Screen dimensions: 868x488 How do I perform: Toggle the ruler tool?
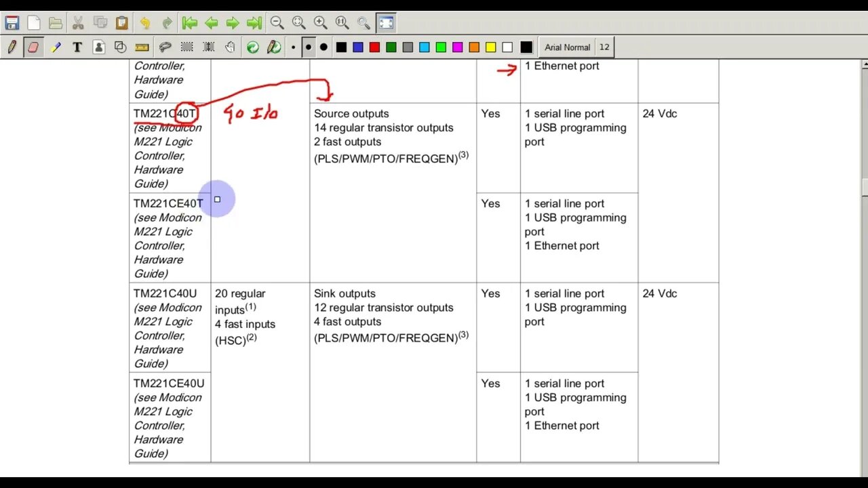pyautogui.click(x=142, y=47)
